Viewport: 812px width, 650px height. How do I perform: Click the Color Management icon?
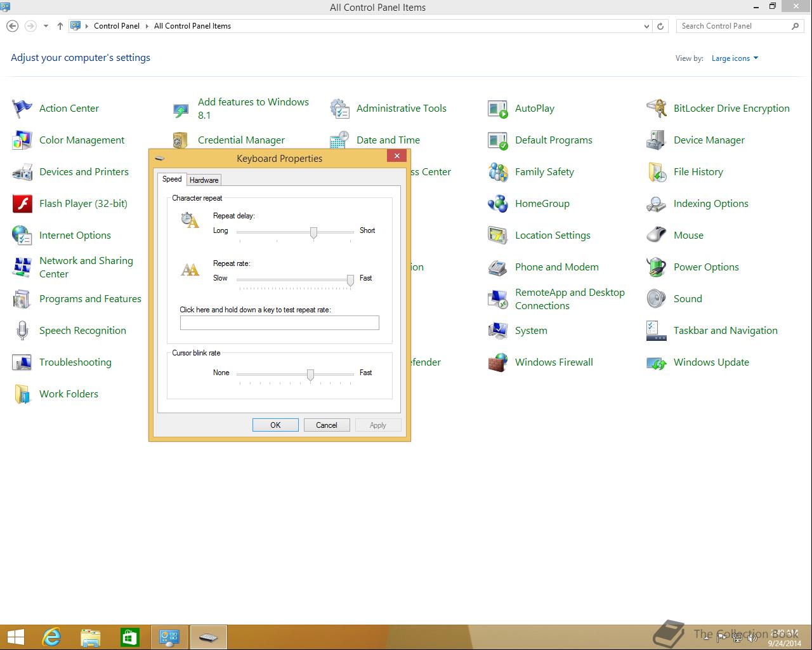[22, 140]
